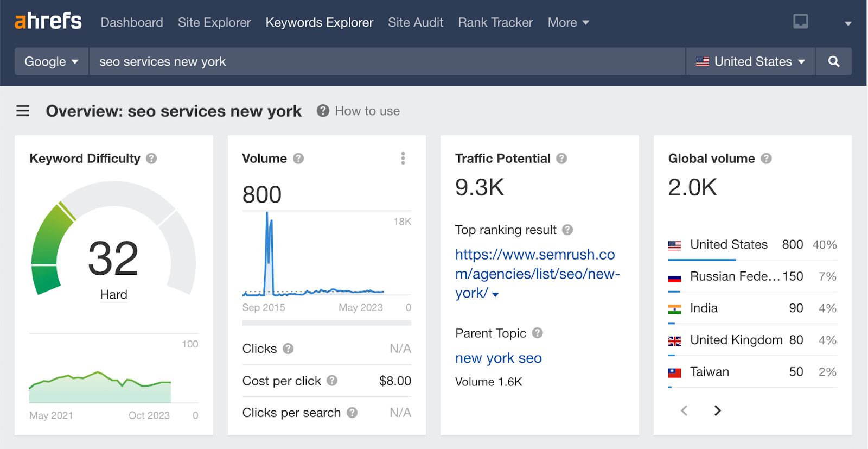Screen dimensions: 868x449
Task: Click the Russian Federation flag icon
Action: click(x=674, y=277)
